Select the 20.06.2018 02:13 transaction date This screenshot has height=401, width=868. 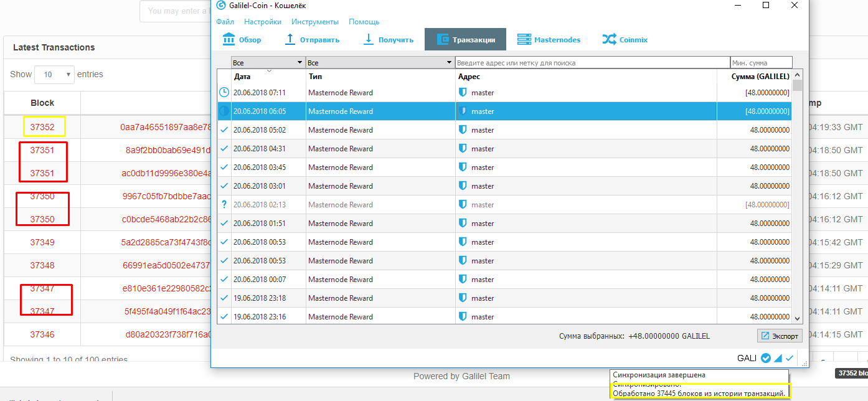point(259,205)
